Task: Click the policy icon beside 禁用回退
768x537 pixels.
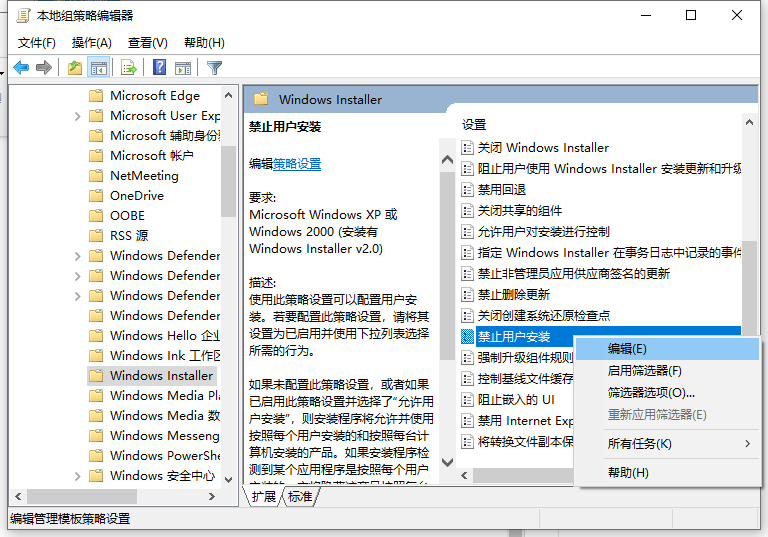Action: coord(467,190)
